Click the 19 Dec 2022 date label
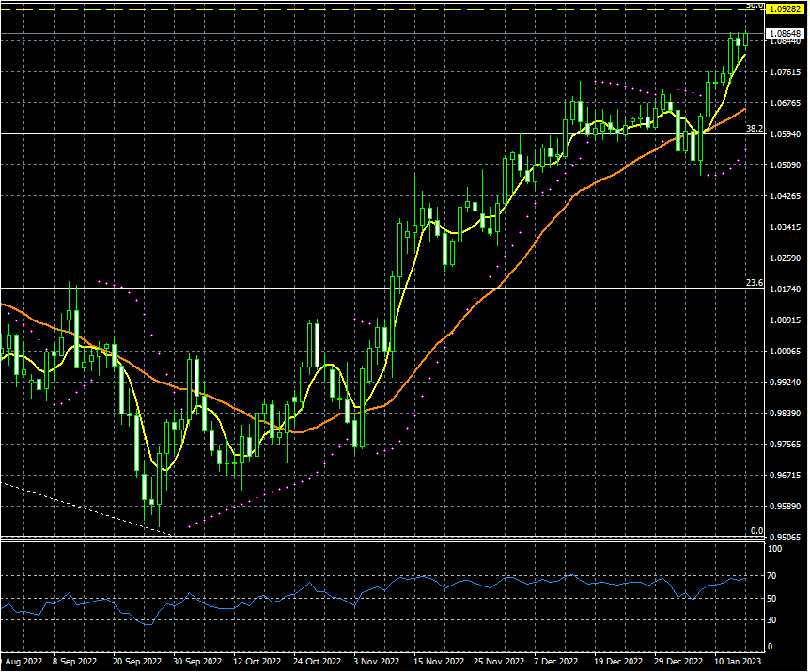The height and width of the screenshot is (672, 810). 617,661
